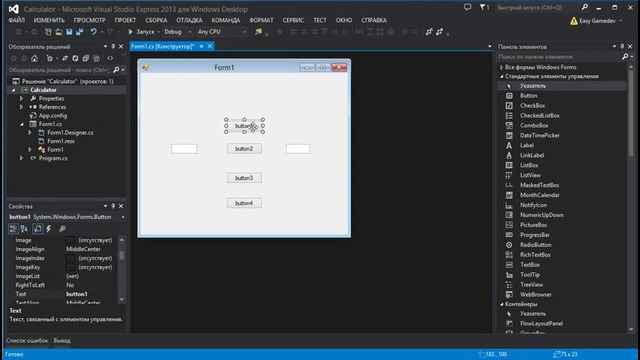Select the TextBox control in the toolbox
The width and height of the screenshot is (640, 360).
click(x=530, y=264)
